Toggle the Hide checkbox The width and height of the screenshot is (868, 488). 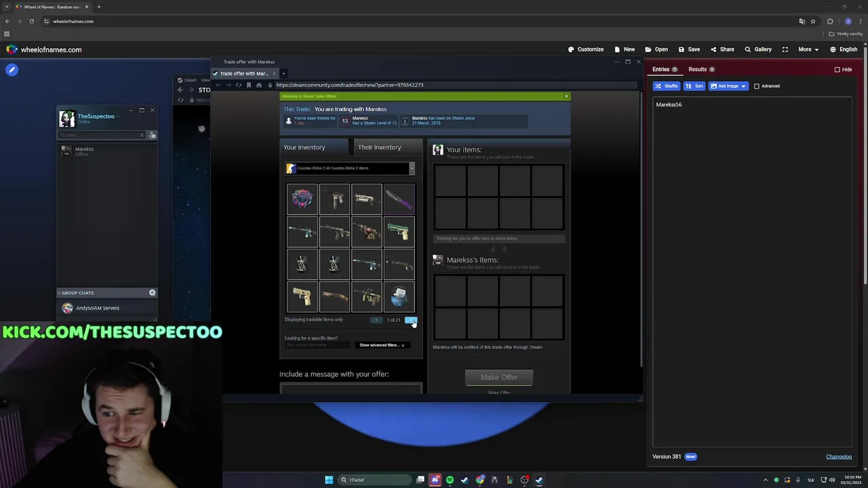pos(837,69)
